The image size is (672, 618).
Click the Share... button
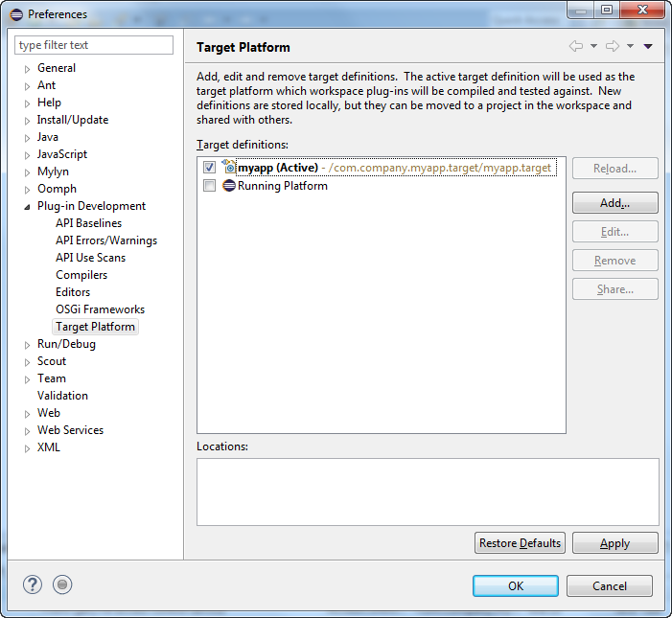tap(615, 289)
